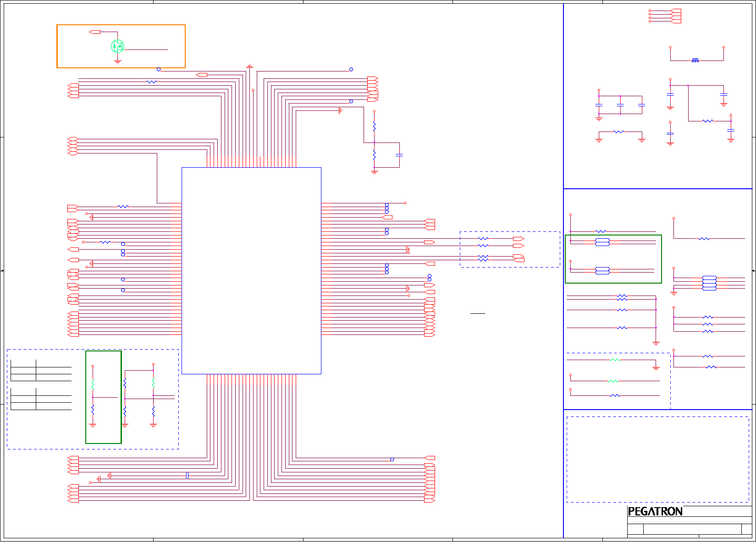Click the blue capacitor on the bottom-left horizontal net
The image size is (756, 542).
(187, 476)
